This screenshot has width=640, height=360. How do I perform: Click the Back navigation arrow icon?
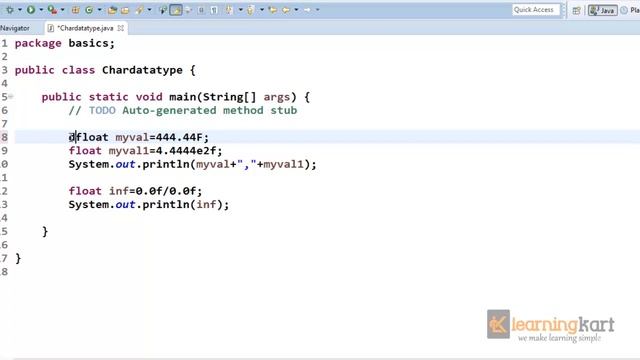pos(286,10)
